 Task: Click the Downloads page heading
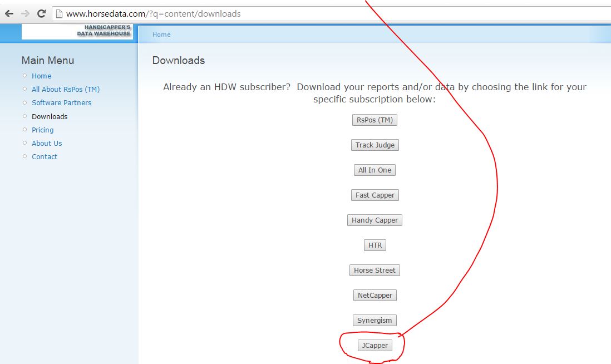(179, 61)
